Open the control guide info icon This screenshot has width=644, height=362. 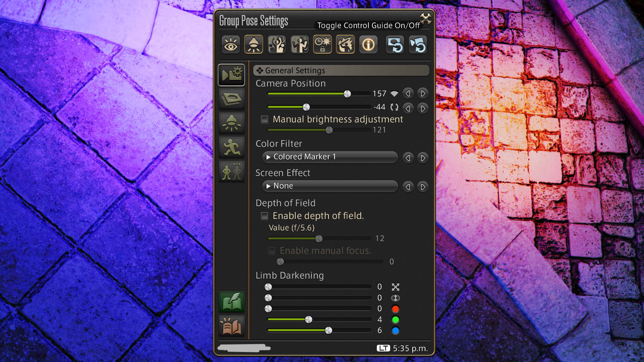tap(368, 44)
